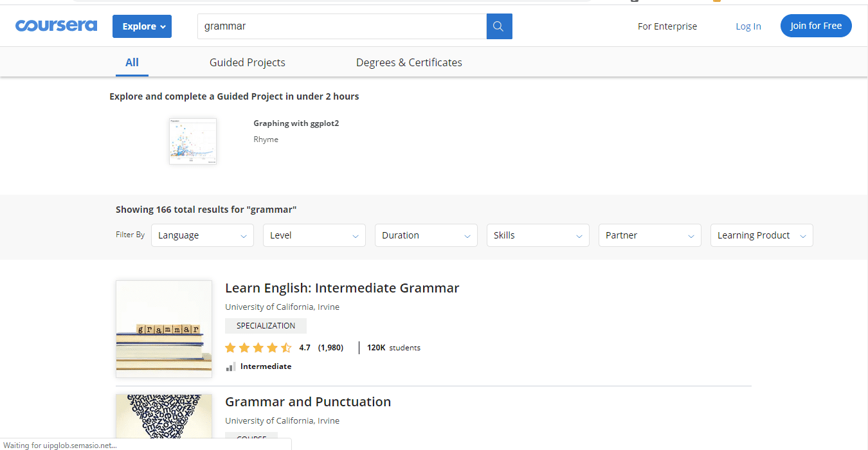
Task: Expand the Partner filter dropdown
Action: pyautogui.click(x=650, y=235)
